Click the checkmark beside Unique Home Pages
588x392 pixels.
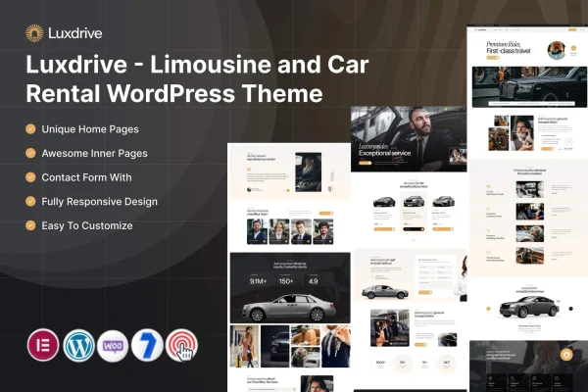[x=30, y=129]
